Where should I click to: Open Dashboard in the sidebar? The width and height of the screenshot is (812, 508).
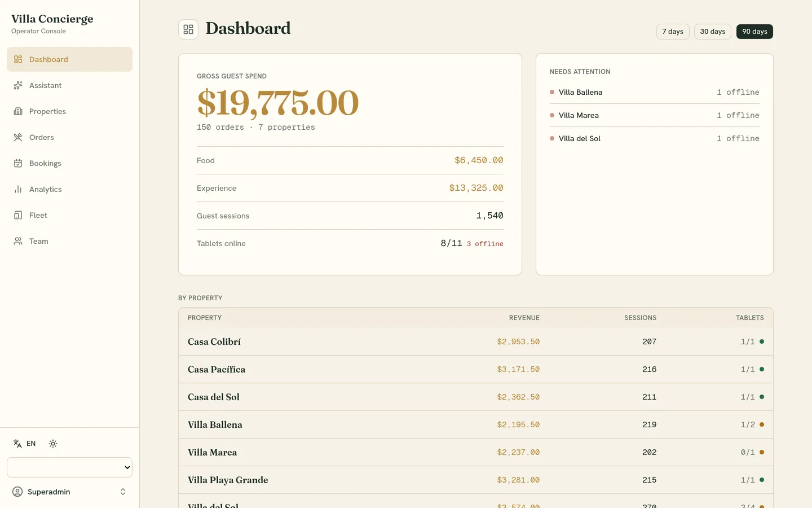pos(69,59)
